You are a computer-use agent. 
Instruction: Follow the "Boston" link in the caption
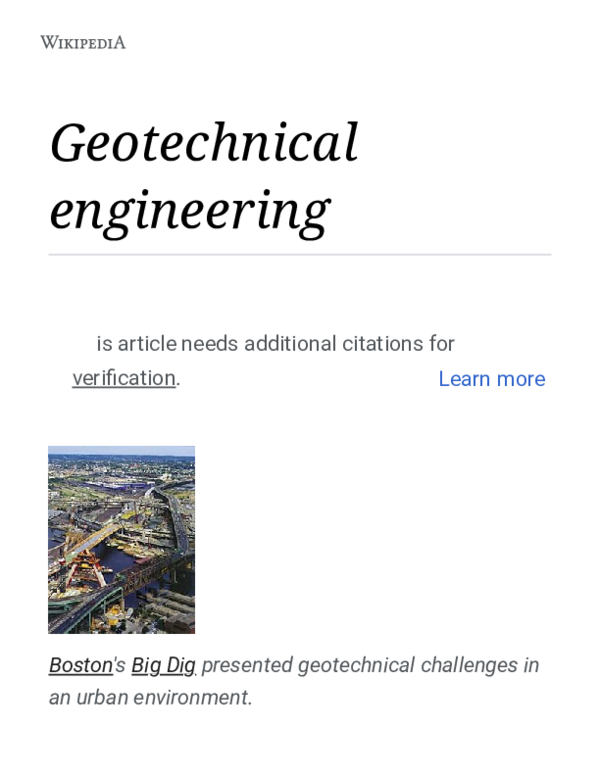pyautogui.click(x=80, y=665)
